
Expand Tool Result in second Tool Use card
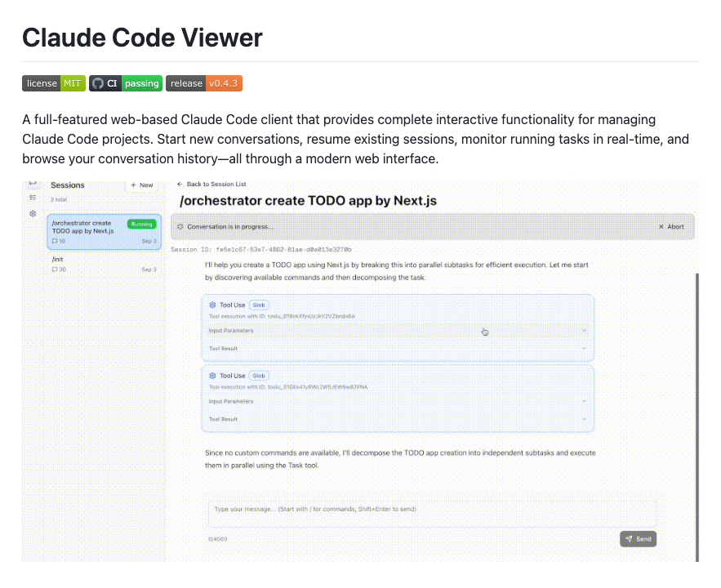398,419
